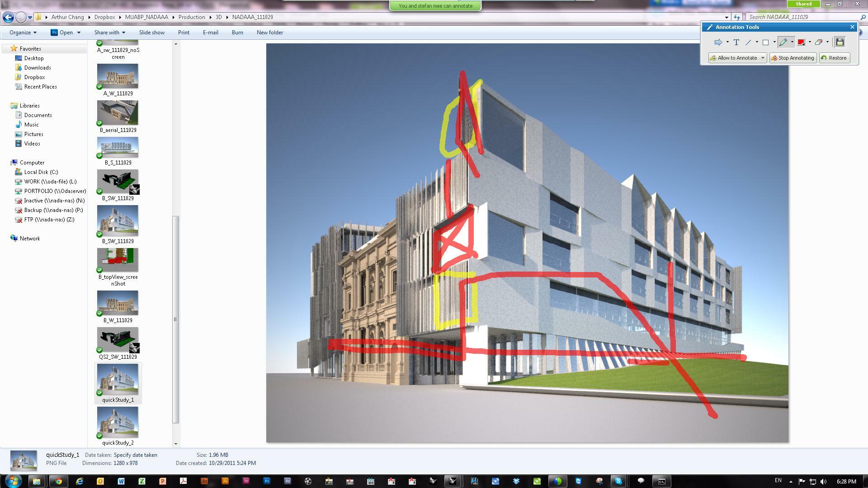This screenshot has width=868, height=488.
Task: Open the selected file with Photoshop
Action: (62, 33)
